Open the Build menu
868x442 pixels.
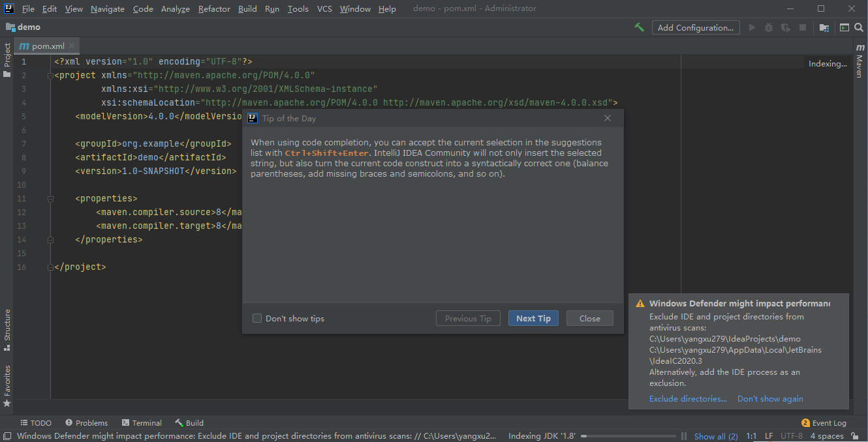click(247, 8)
